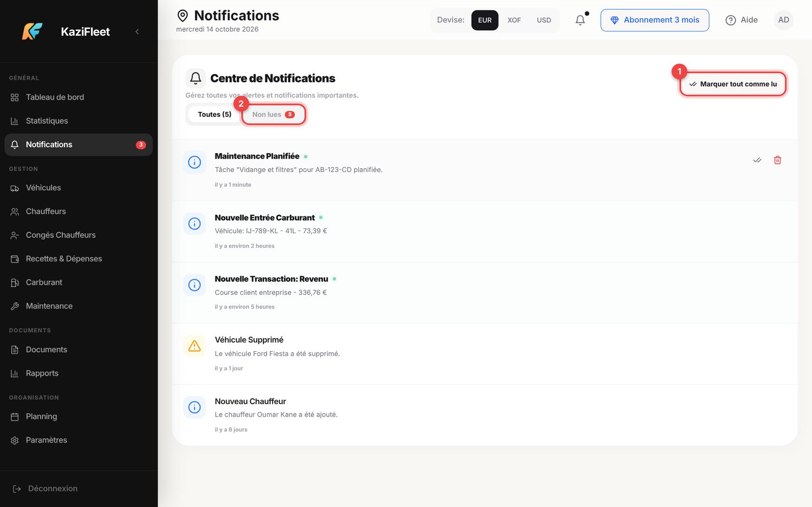Click the Nouvelle Transaction: Revenu title
This screenshot has height=507, width=812.
click(x=271, y=279)
